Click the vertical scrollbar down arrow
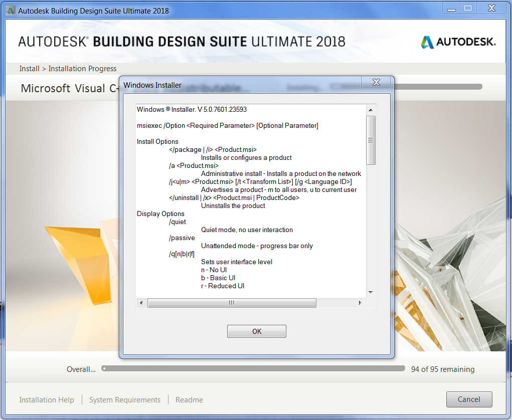Image resolution: width=512 pixels, height=420 pixels. click(371, 292)
